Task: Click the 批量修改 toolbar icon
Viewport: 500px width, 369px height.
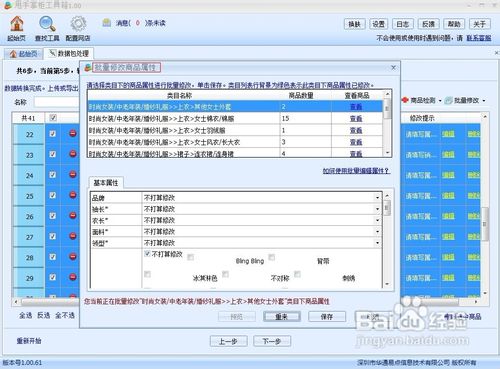Action: coord(448,100)
